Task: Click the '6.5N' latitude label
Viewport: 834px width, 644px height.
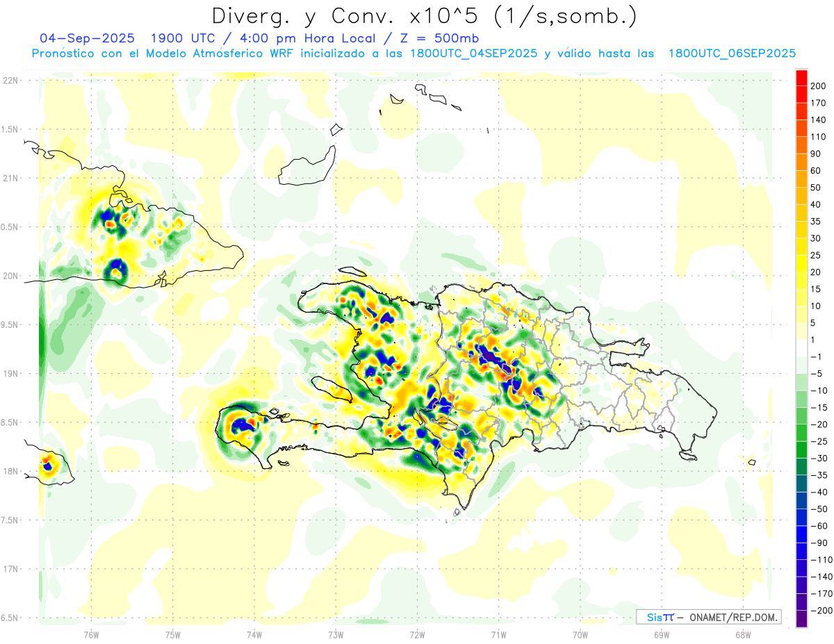Action: click(10, 618)
